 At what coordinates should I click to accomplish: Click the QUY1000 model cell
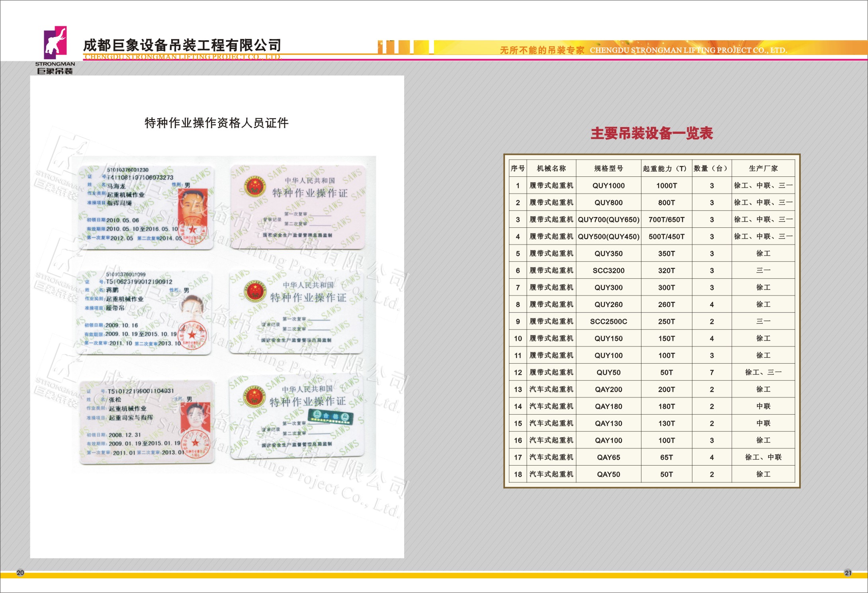point(608,186)
